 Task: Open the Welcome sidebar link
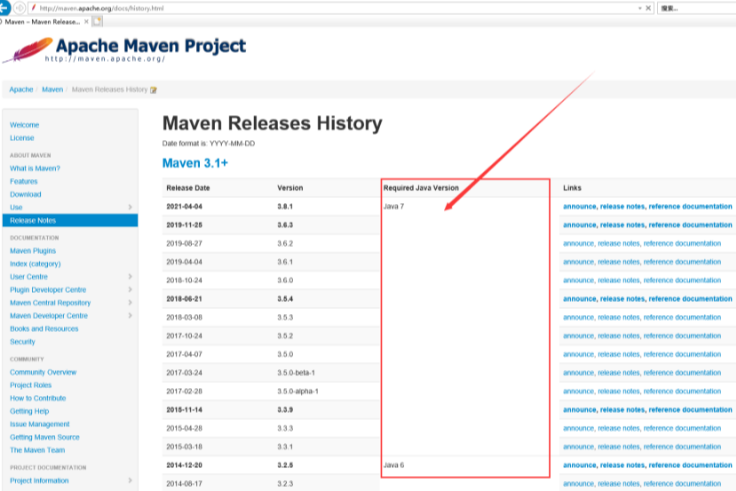click(24, 125)
